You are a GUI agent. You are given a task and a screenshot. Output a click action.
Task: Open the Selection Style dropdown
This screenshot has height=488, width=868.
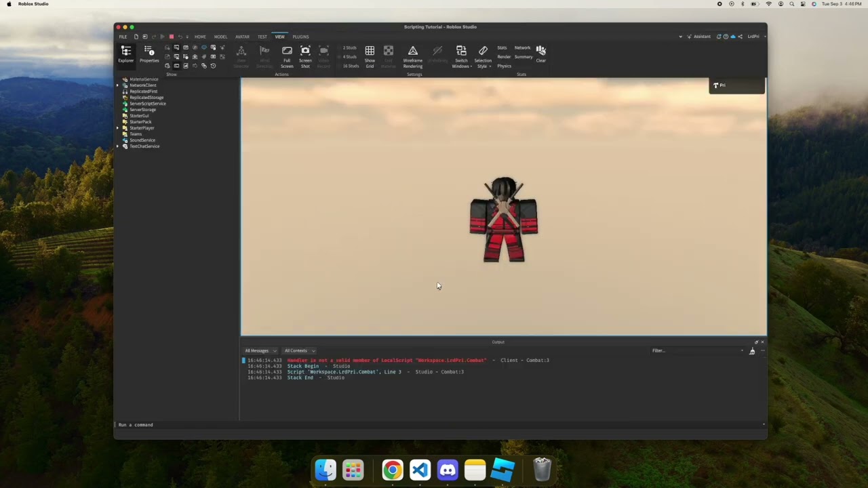(483, 57)
